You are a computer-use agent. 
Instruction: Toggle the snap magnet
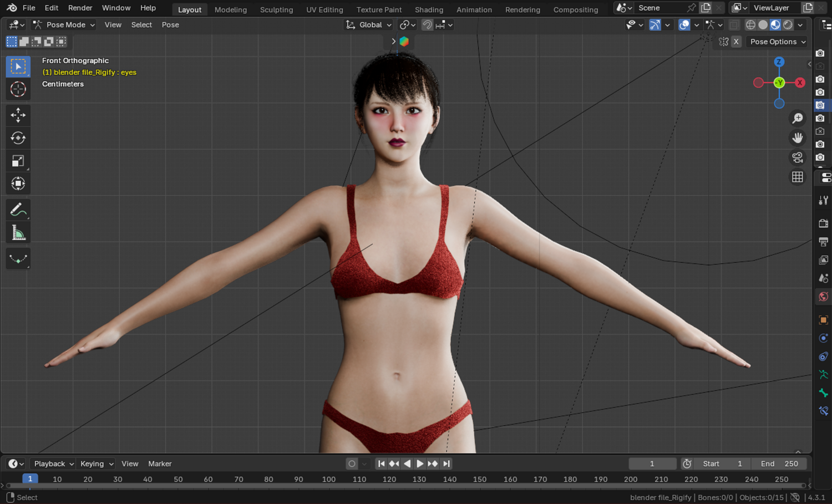coord(427,25)
